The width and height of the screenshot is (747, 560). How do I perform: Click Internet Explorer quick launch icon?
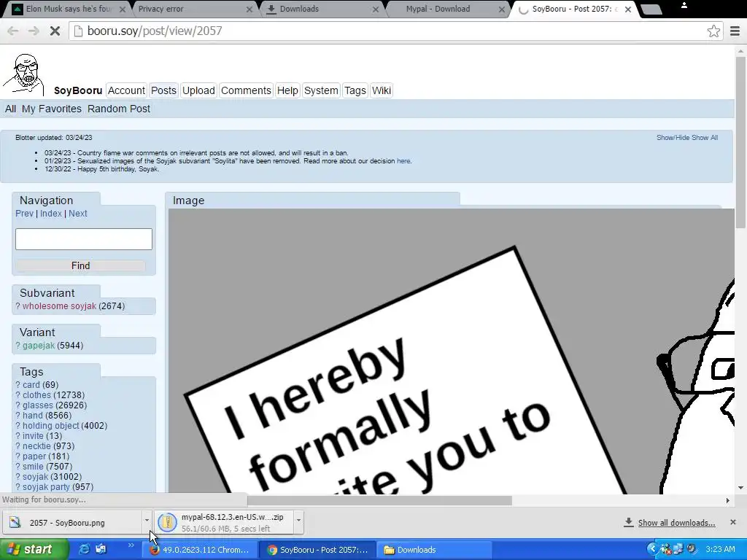[84, 550]
